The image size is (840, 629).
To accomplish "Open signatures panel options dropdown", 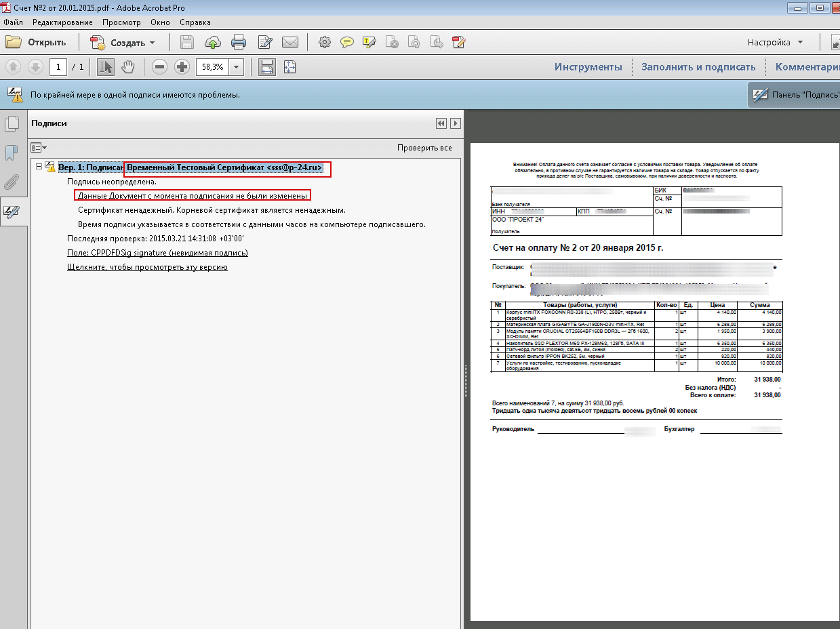I will click(x=39, y=148).
